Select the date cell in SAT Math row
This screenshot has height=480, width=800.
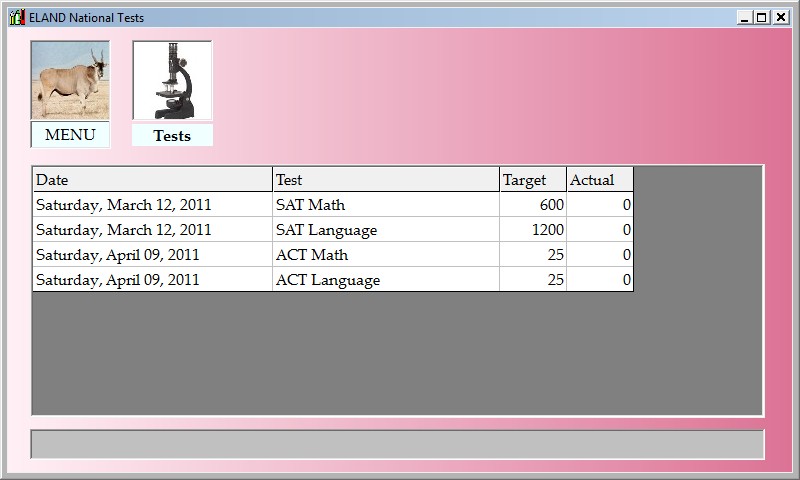[152, 205]
